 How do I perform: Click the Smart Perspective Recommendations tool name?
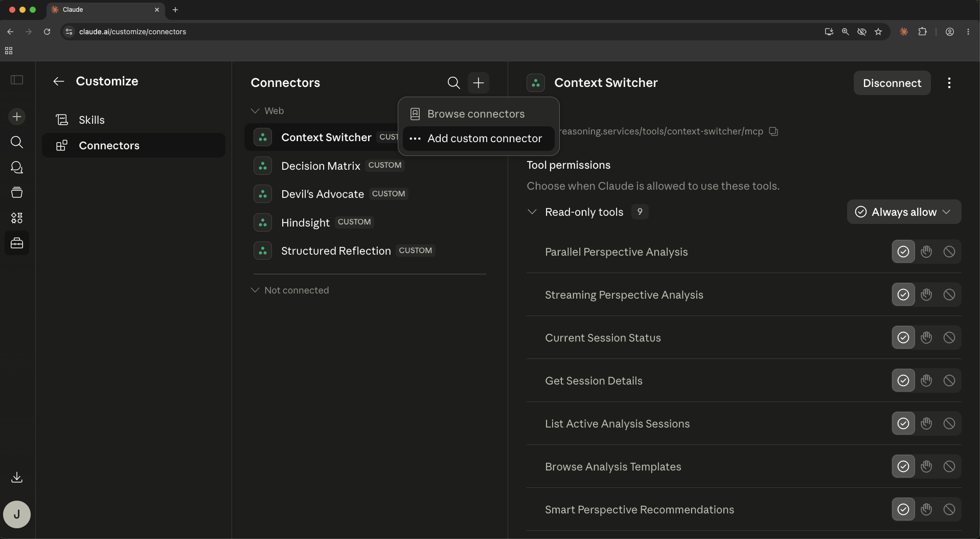coord(640,510)
